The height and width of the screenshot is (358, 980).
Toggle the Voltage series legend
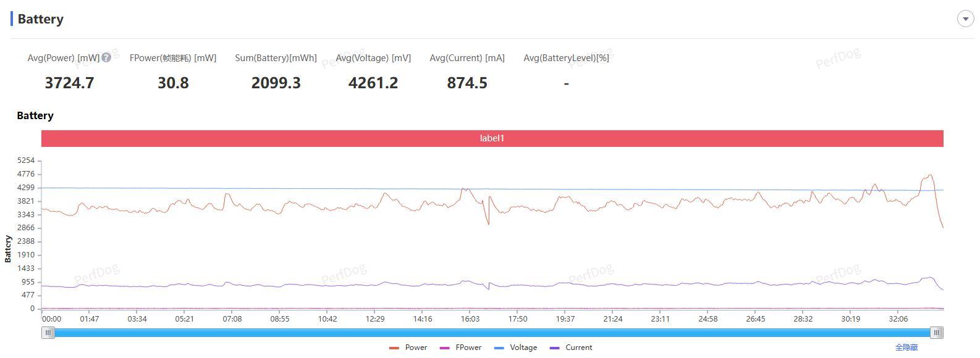coord(516,348)
